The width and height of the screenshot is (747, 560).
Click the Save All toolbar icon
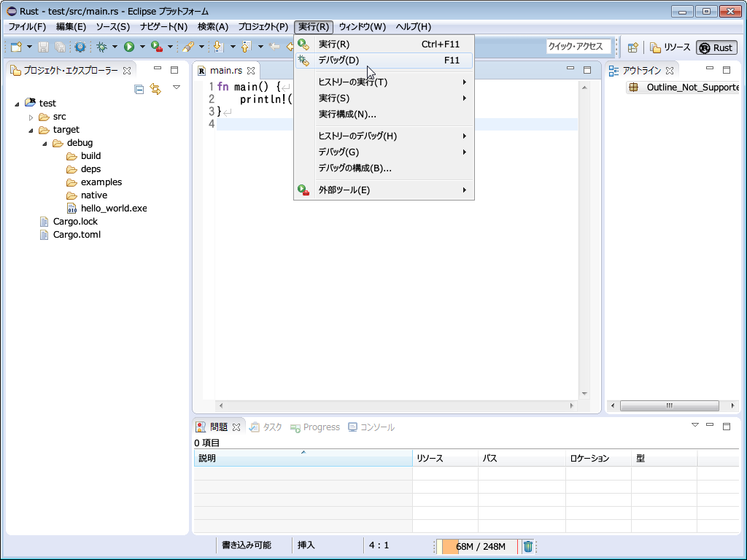(60, 47)
